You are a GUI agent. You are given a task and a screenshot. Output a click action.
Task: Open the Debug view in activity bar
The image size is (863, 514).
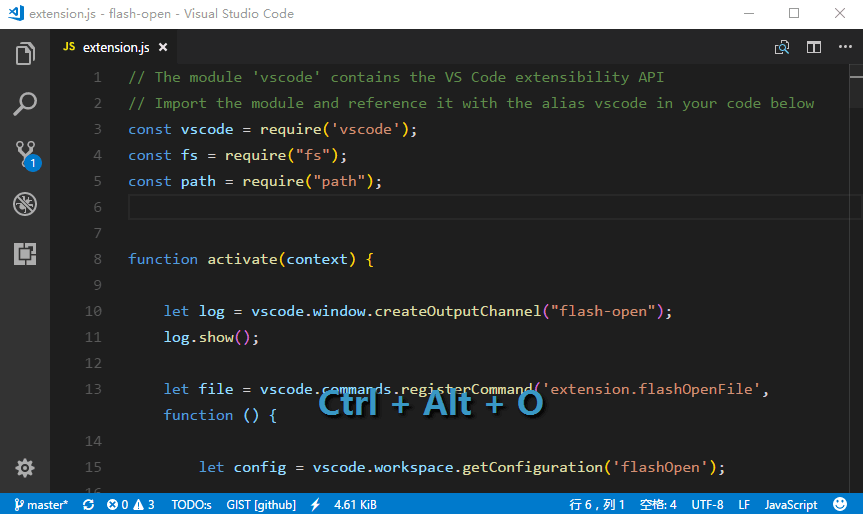point(25,204)
